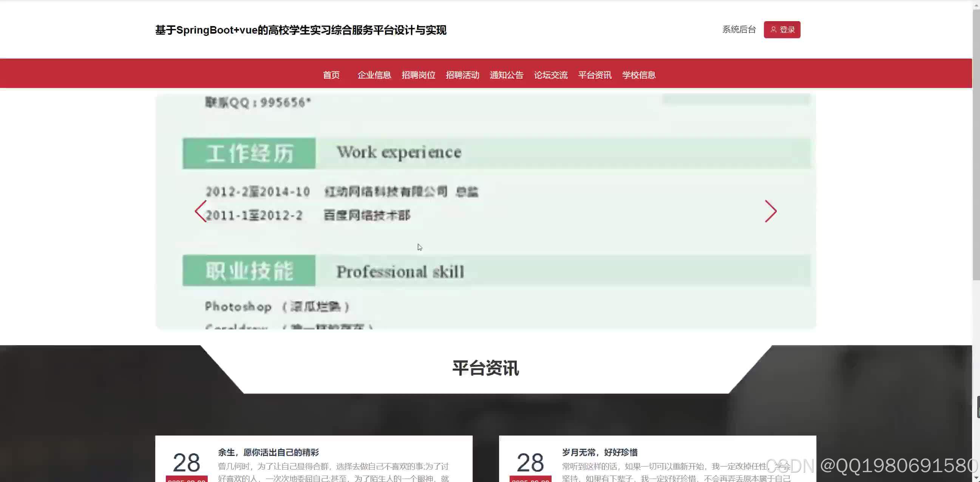The height and width of the screenshot is (482, 980).
Task: Click the person icon on the login button
Action: tap(774, 29)
